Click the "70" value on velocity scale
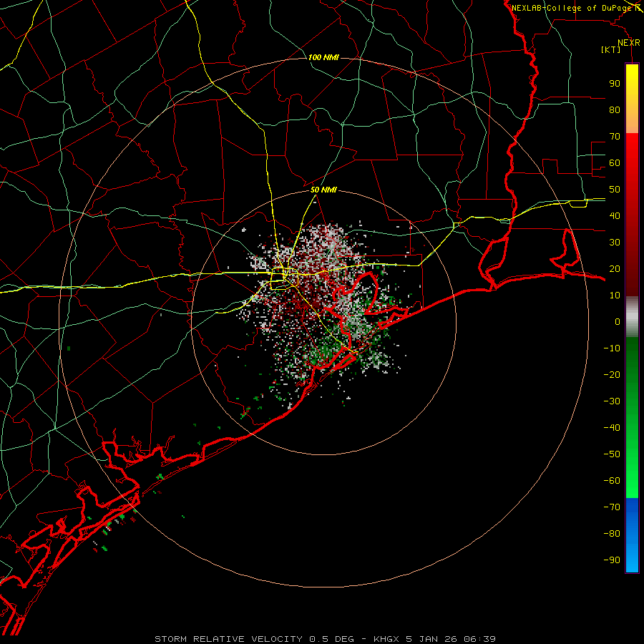This screenshot has width=644, height=644. click(615, 137)
